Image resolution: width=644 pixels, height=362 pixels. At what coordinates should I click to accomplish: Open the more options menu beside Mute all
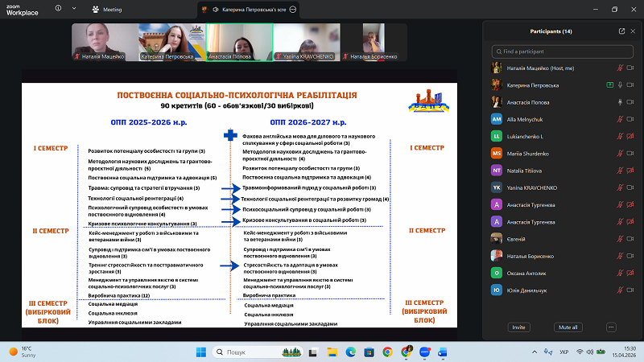[x=611, y=327]
